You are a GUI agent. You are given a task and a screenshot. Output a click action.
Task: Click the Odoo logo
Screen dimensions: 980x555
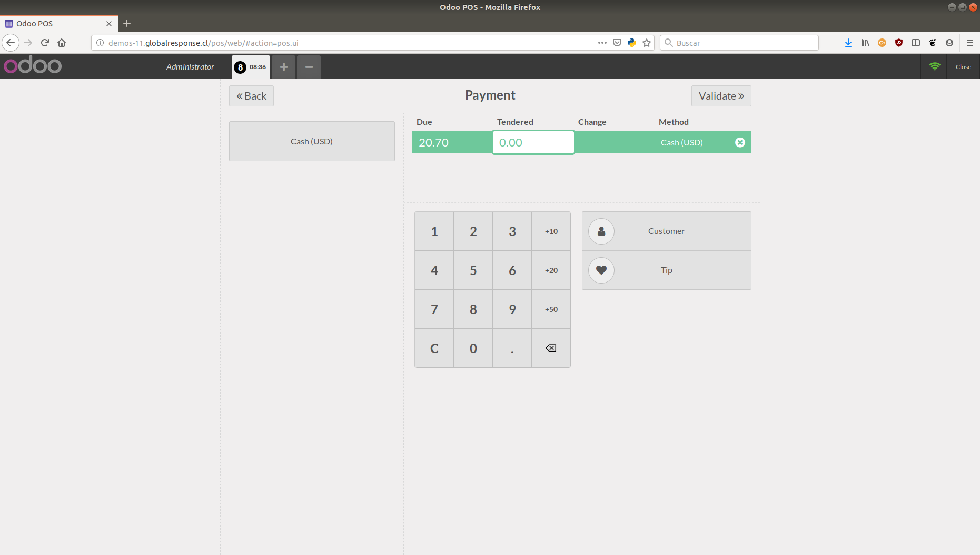point(33,65)
